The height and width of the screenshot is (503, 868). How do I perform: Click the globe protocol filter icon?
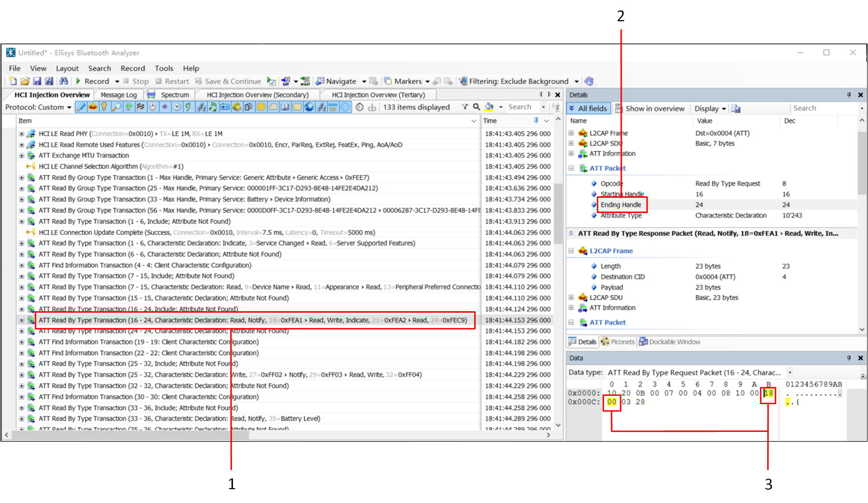[309, 107]
